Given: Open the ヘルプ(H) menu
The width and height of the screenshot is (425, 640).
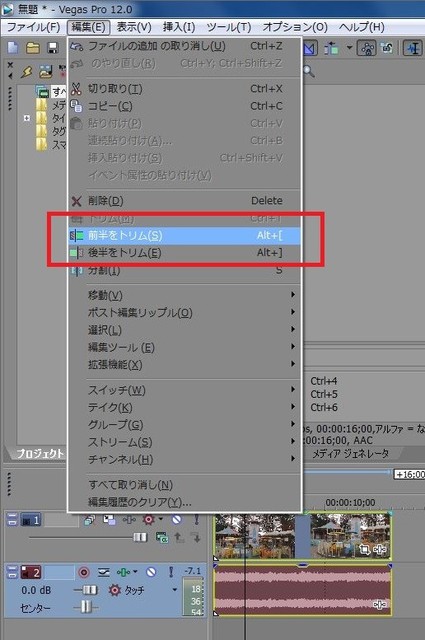Looking at the screenshot, I should pyautogui.click(x=361, y=27).
